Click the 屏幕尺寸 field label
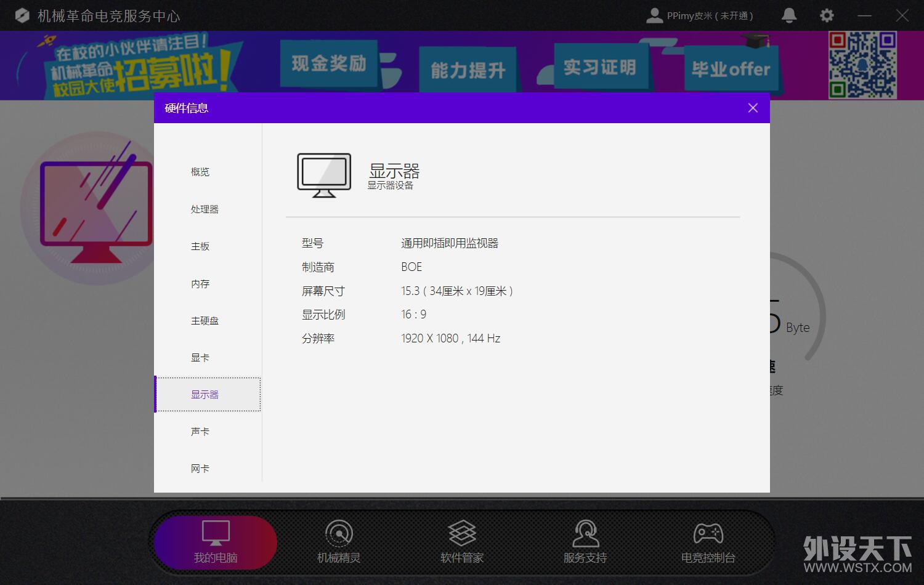 [323, 291]
